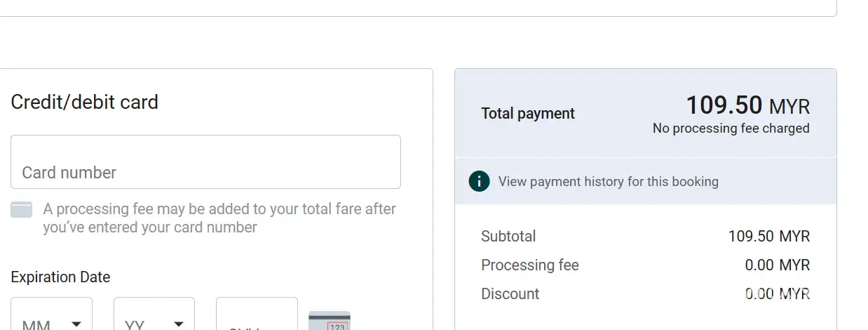
Task: Click the Expiration Date label
Action: (x=60, y=277)
